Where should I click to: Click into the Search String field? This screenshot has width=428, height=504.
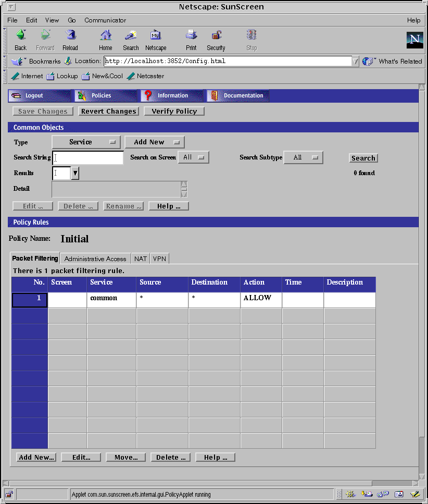87,157
